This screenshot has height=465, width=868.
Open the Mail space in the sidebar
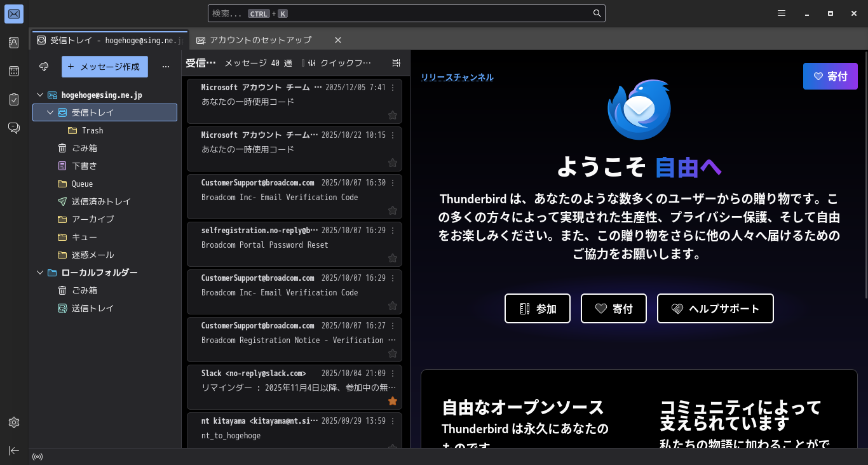click(14, 14)
